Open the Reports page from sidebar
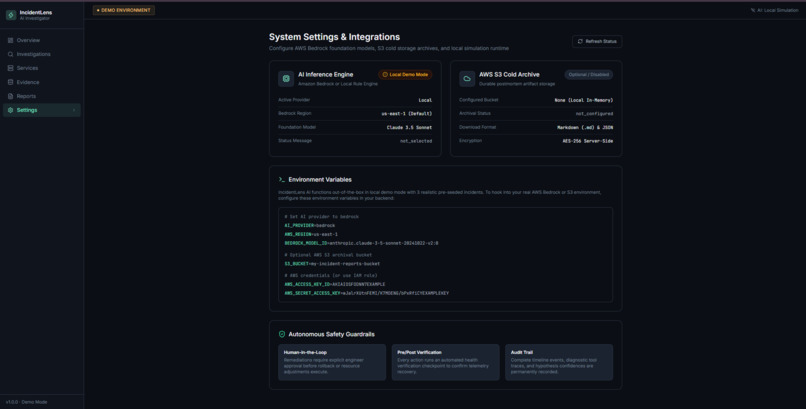806x409 pixels. tap(42, 96)
